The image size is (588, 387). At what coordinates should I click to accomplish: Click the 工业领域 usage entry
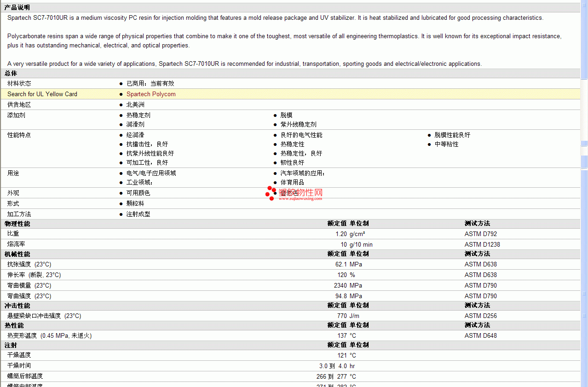tap(139, 182)
